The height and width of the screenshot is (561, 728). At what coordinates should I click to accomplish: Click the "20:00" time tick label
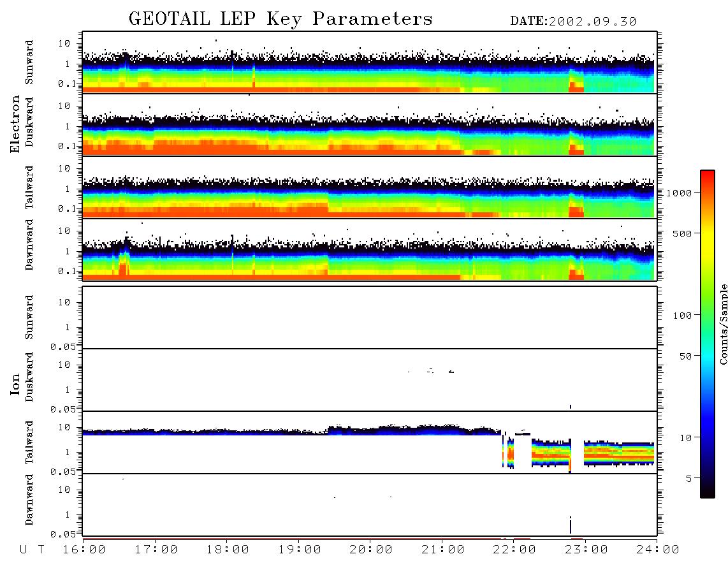click(371, 550)
